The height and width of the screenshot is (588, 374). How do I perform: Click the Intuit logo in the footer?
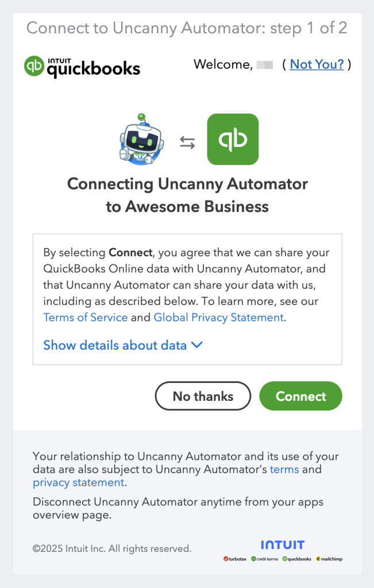283,544
